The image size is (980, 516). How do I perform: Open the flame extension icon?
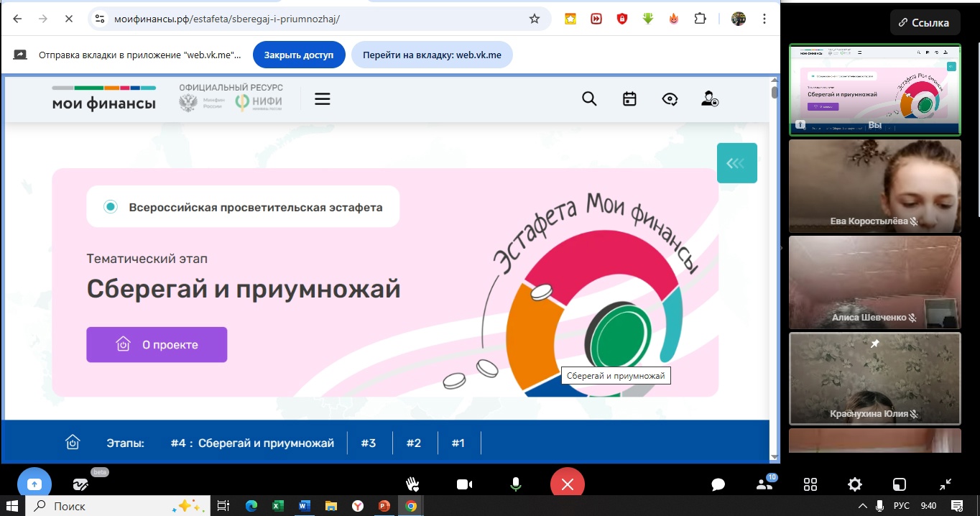tap(674, 19)
